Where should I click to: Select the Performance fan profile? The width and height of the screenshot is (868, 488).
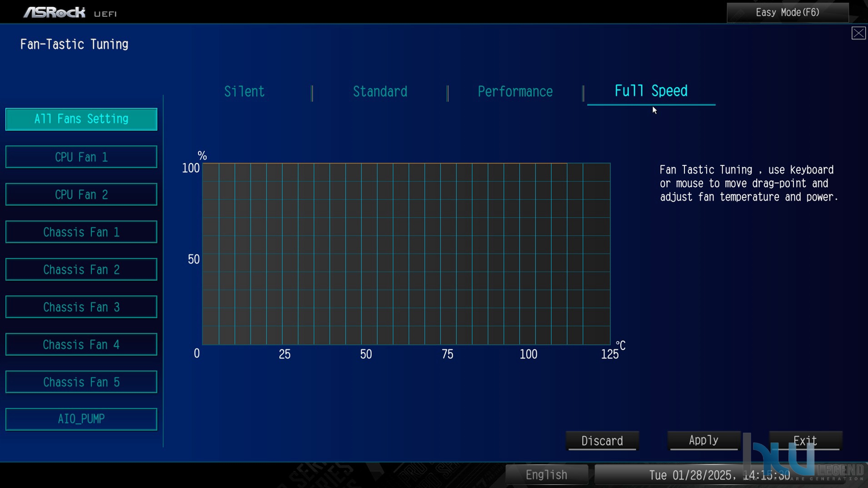point(515,92)
